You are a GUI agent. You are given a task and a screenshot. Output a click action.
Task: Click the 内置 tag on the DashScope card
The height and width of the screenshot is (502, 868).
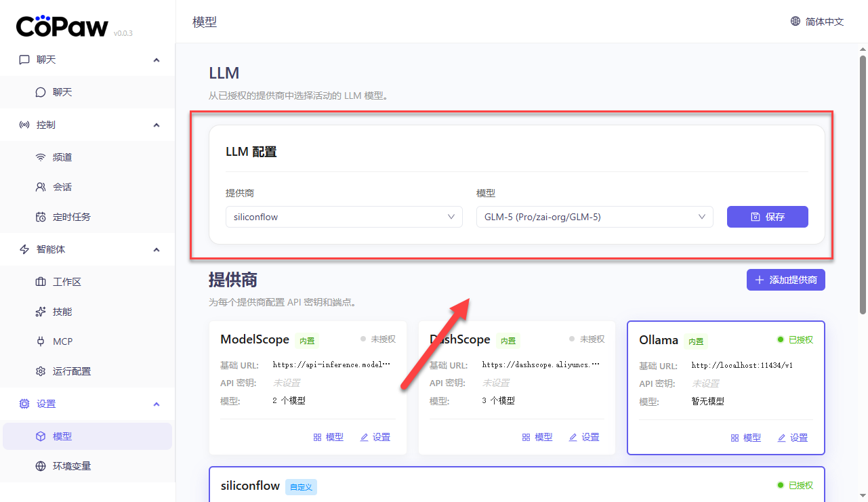click(x=508, y=341)
